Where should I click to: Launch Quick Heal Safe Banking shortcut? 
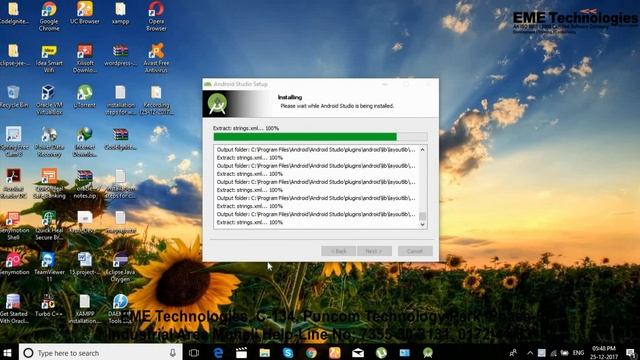(49, 184)
